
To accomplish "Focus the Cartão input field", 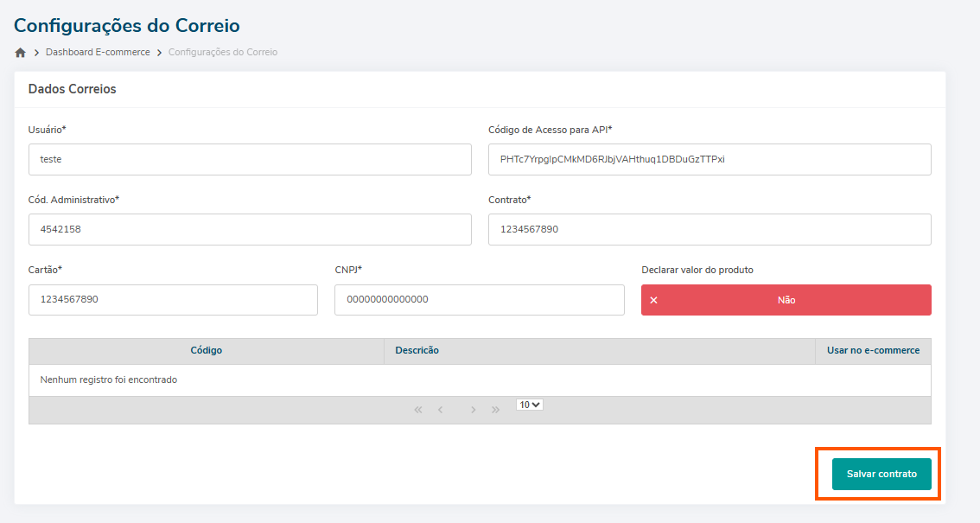I will 173,300.
